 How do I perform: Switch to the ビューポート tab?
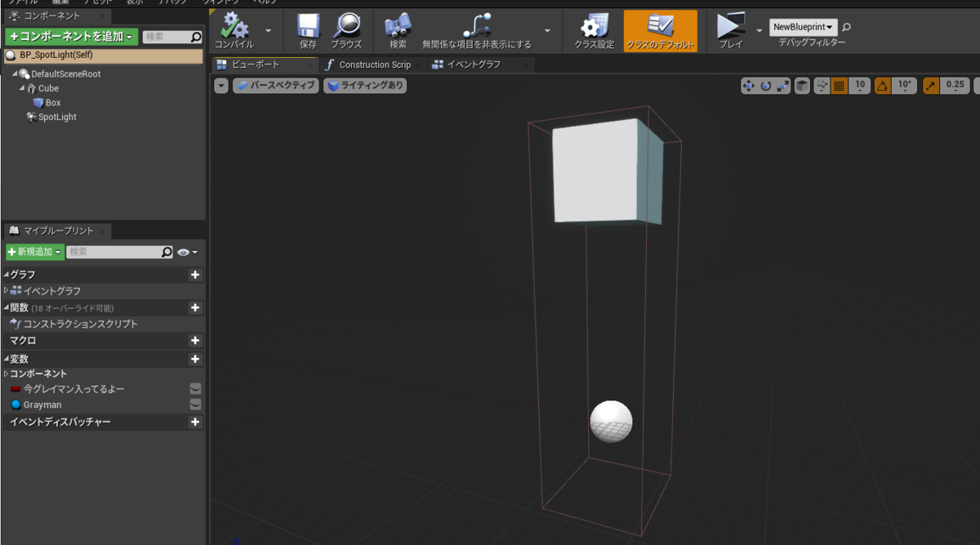tap(264, 65)
